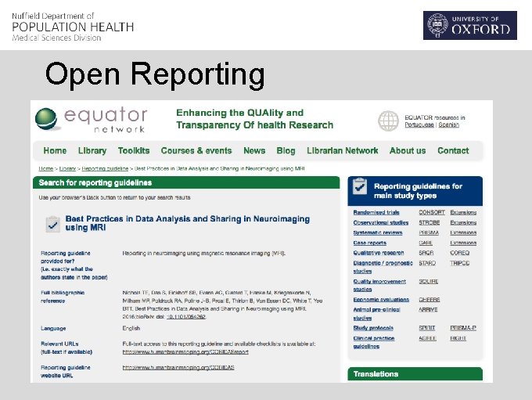The width and height of the screenshot is (532, 400).
Task: Open the RIGHT guideline link
Action: coord(458,338)
